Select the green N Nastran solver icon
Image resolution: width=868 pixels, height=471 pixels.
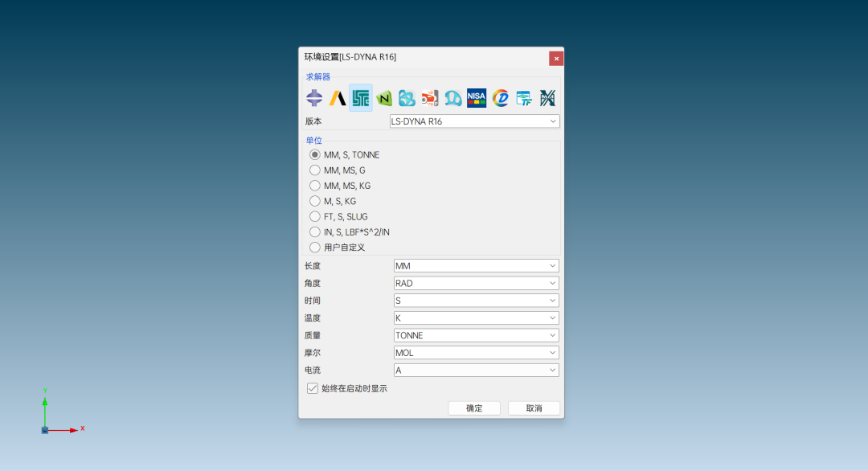[x=383, y=98]
